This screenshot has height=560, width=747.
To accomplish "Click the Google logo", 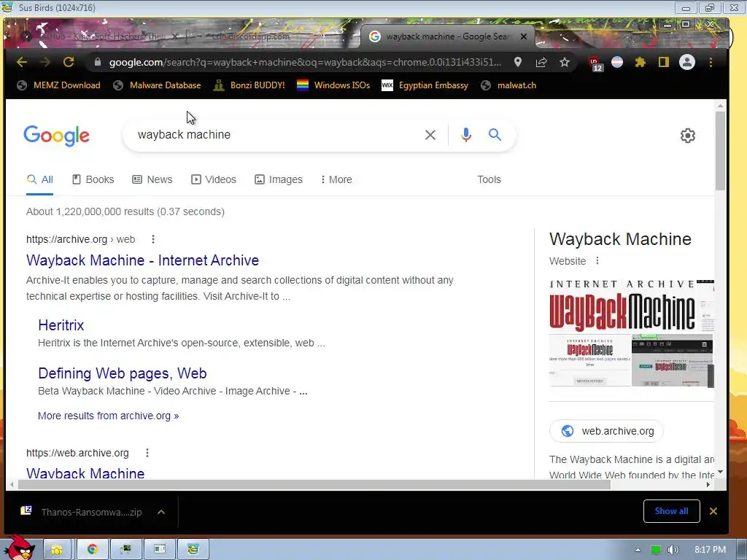I will point(57,136).
